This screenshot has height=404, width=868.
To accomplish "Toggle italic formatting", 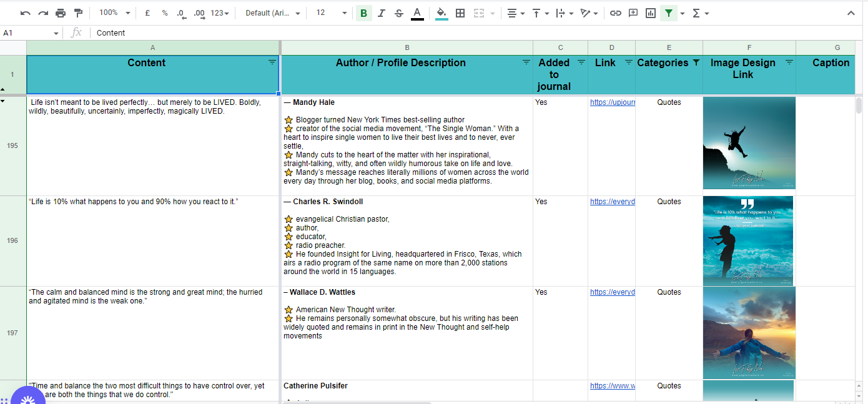I will click(382, 13).
